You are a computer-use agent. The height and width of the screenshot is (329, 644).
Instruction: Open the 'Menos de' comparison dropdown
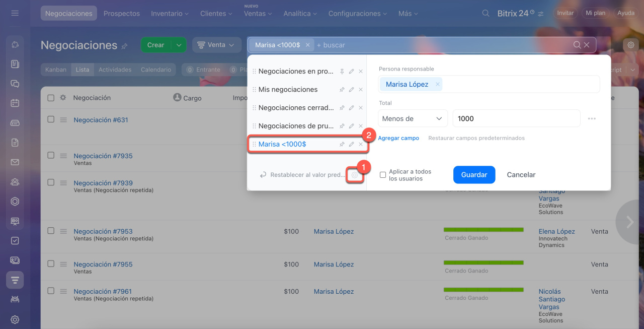point(412,119)
